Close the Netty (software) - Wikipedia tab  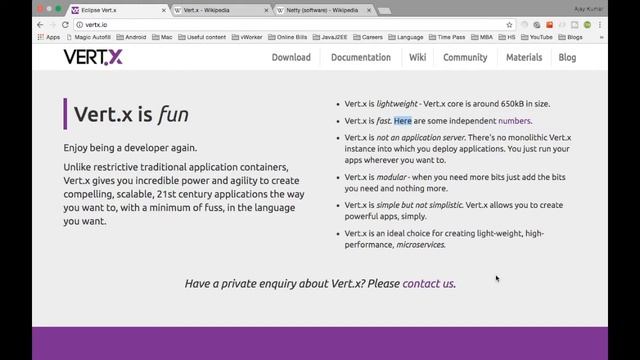[x=369, y=10]
